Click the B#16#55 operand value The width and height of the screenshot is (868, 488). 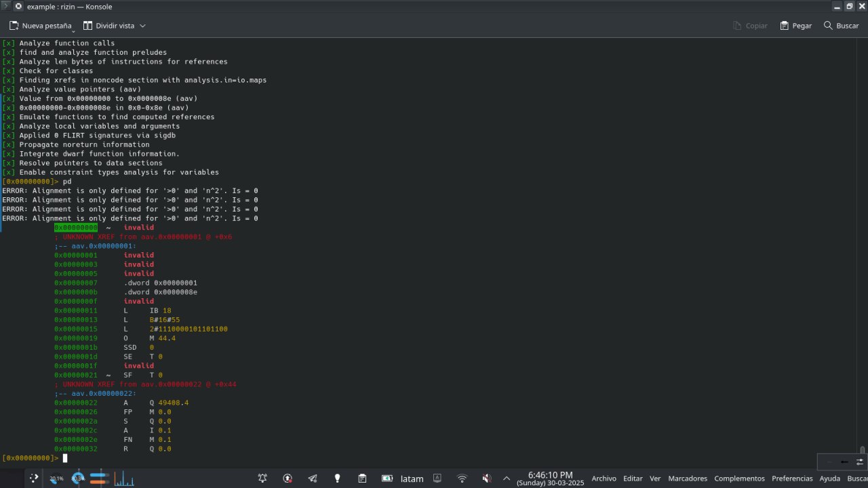click(165, 320)
